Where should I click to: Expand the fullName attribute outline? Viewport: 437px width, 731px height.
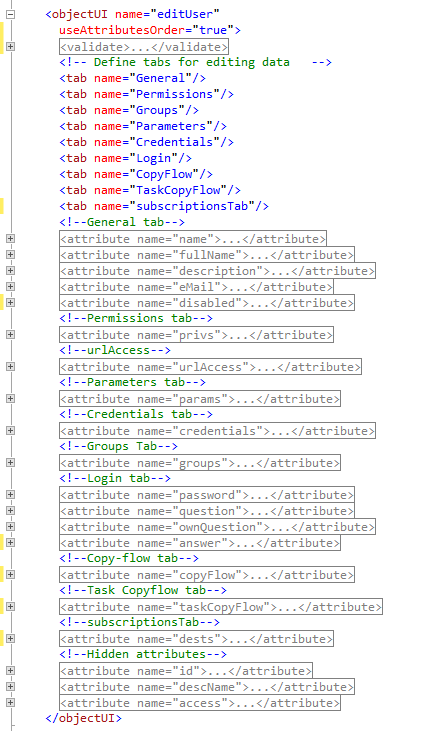(10, 255)
